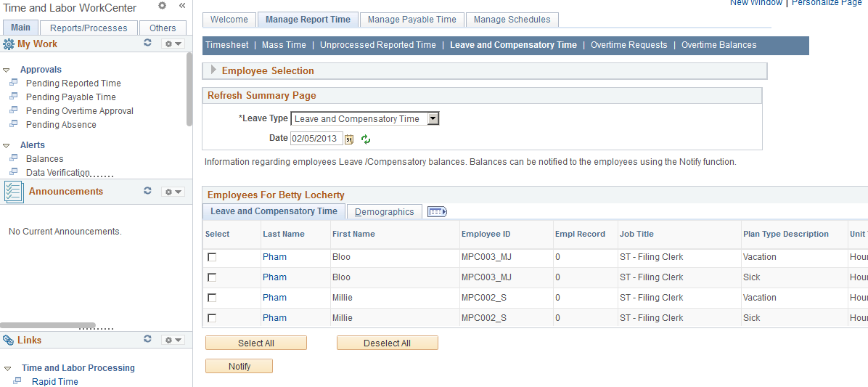This screenshot has width=868, height=387.
Task: Open the calendar date picker icon
Action: 349,139
